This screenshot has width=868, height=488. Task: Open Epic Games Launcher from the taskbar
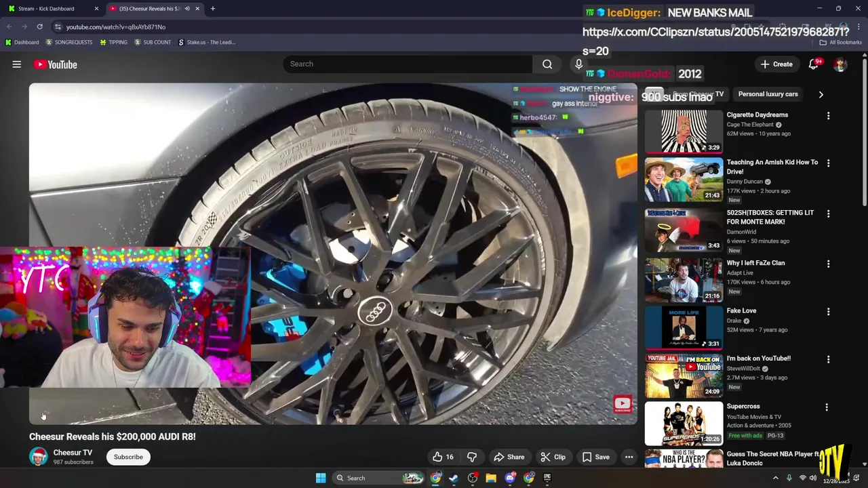click(547, 478)
